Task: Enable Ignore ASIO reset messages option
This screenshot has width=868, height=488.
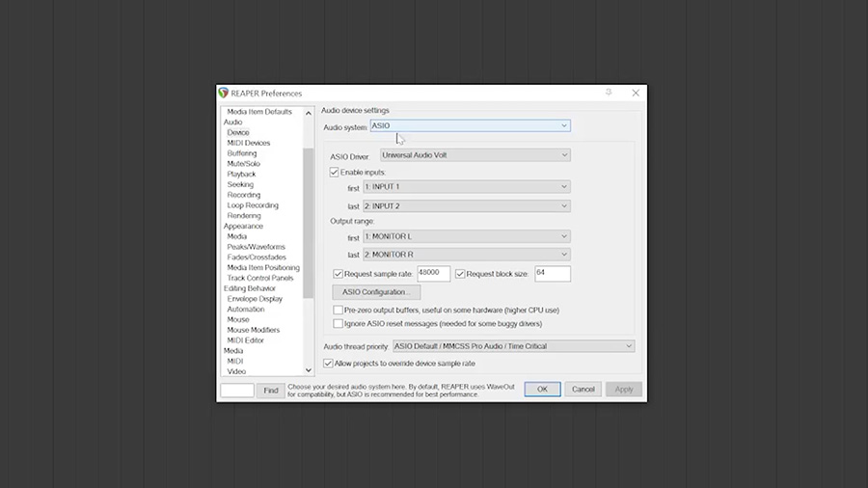Action: pos(338,323)
